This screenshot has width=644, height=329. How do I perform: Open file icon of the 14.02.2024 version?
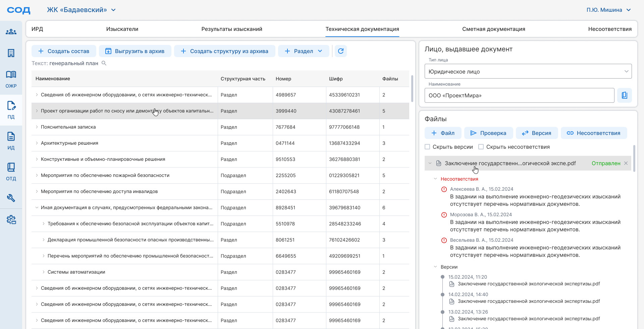tap(452, 301)
